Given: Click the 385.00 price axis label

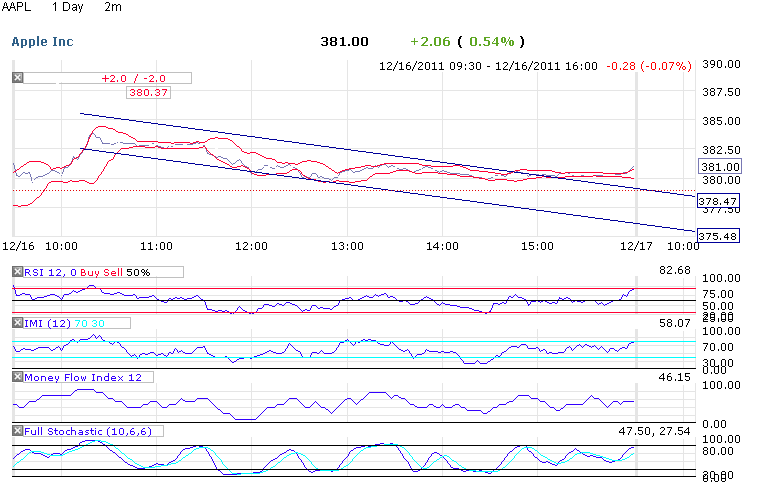Looking at the screenshot, I should click(721, 121).
